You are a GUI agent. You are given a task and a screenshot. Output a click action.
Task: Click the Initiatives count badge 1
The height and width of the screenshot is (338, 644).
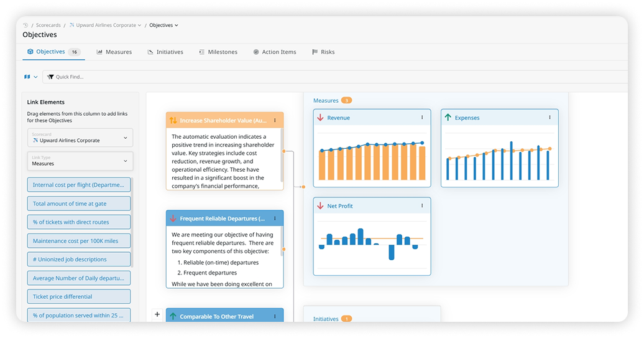click(347, 319)
